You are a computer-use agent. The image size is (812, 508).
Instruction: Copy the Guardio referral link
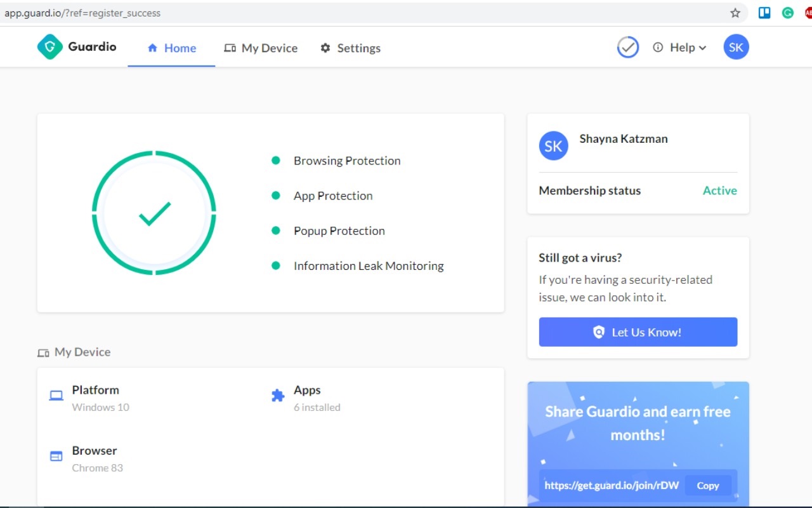point(707,486)
